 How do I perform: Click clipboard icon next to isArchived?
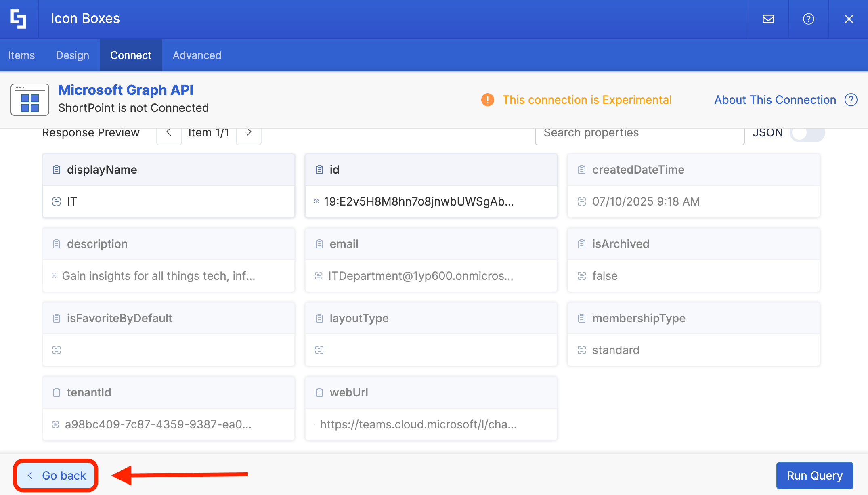[582, 244]
